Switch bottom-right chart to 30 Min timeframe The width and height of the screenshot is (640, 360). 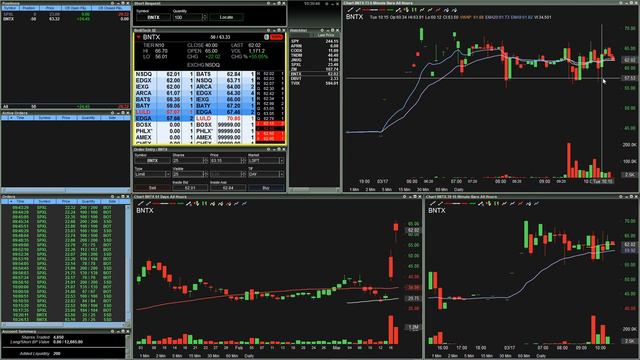pos(505,356)
